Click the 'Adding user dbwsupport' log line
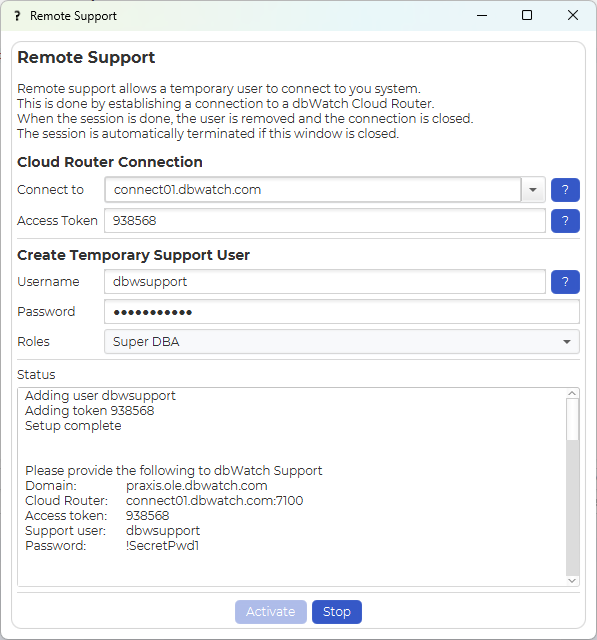 coord(100,396)
